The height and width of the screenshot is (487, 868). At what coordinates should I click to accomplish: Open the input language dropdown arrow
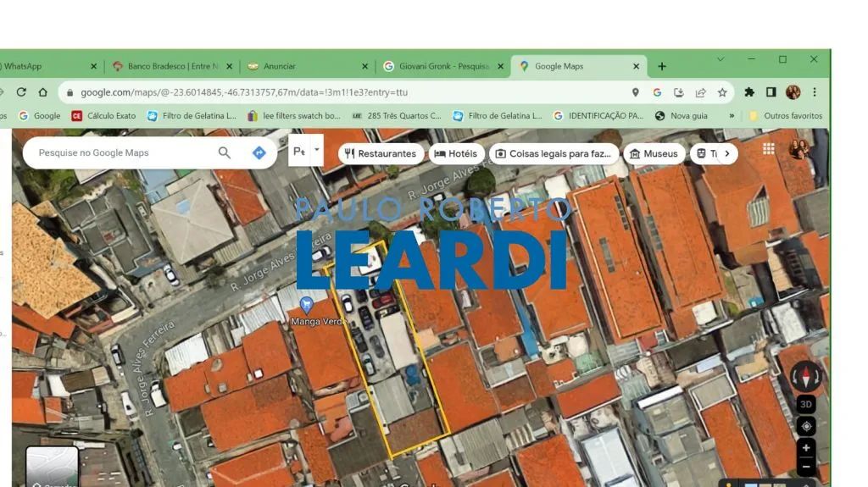click(317, 149)
